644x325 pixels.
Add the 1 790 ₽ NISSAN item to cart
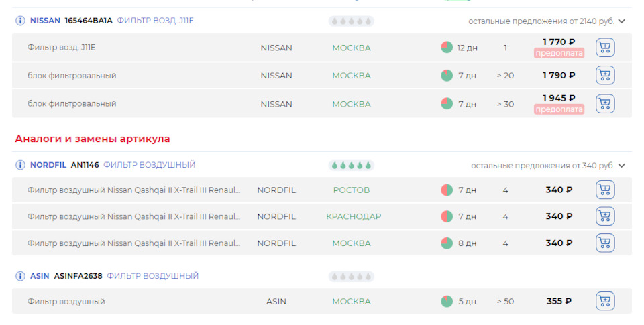[x=605, y=76]
